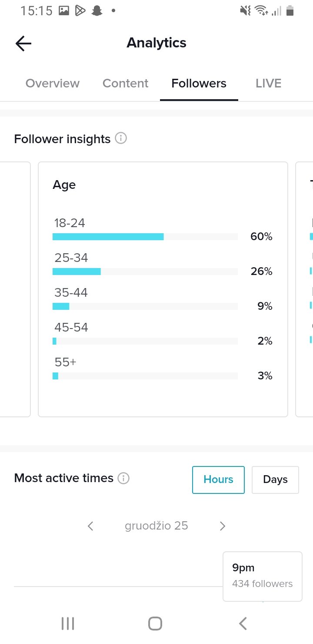Tap the 9pm 434 followers tooltip
Image resolution: width=313 pixels, height=644 pixels.
263,577
